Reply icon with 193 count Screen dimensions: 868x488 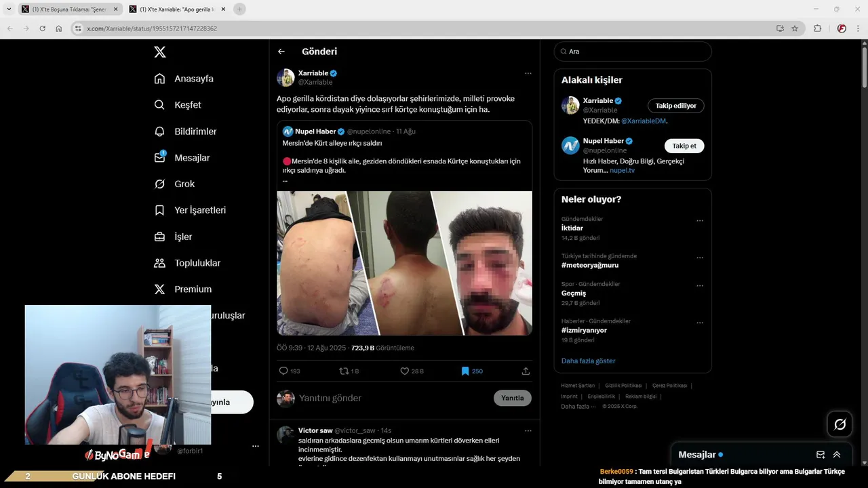pos(290,371)
